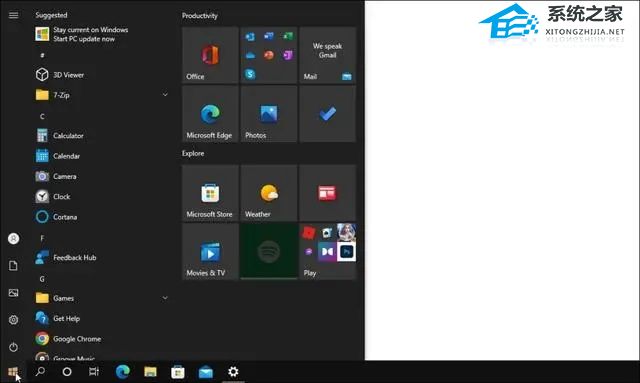The height and width of the screenshot is (383, 640).
Task: Click the OneNote icon in Office apps tile
Action: (288, 55)
